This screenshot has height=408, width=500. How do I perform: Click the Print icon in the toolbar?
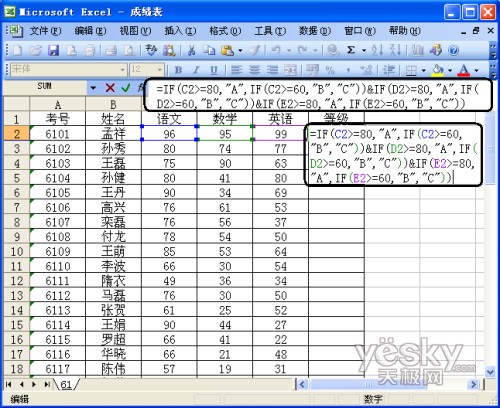111,51
